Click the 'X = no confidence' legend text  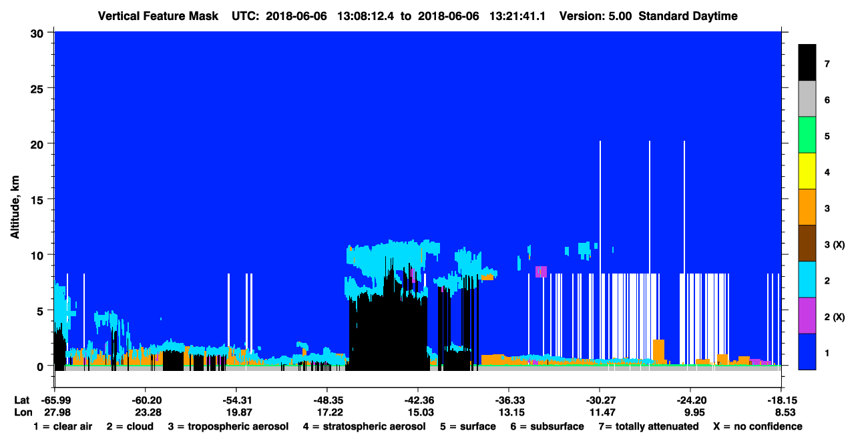click(758, 426)
